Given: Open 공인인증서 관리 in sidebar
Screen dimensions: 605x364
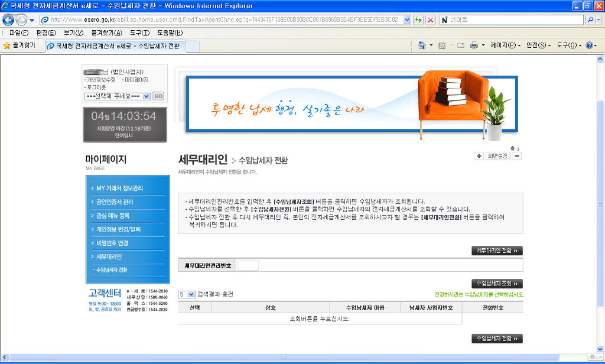Looking at the screenshot, I should [x=115, y=202].
